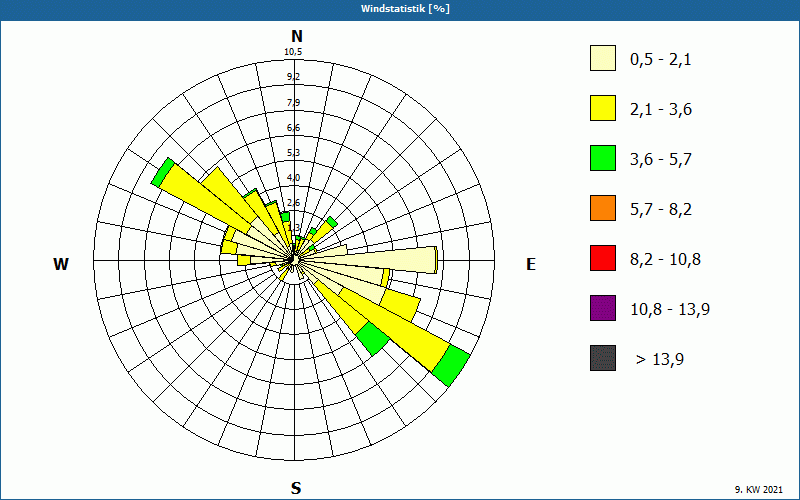Click the 5,3 radial axis value
This screenshot has width=800, height=500.
tap(293, 153)
